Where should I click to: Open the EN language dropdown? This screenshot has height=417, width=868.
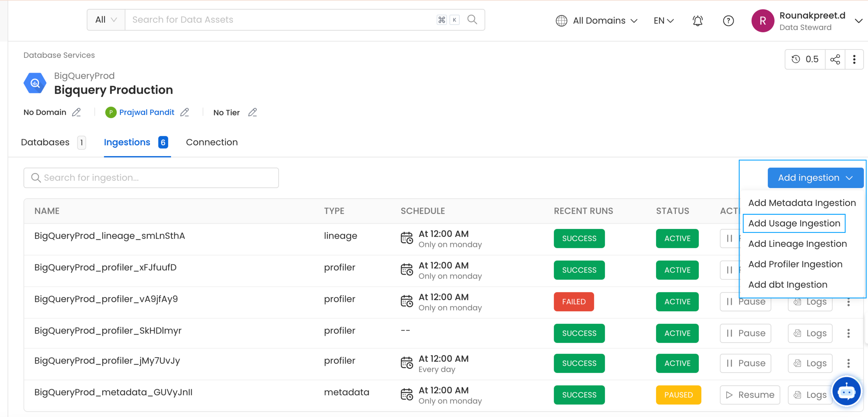pos(663,21)
